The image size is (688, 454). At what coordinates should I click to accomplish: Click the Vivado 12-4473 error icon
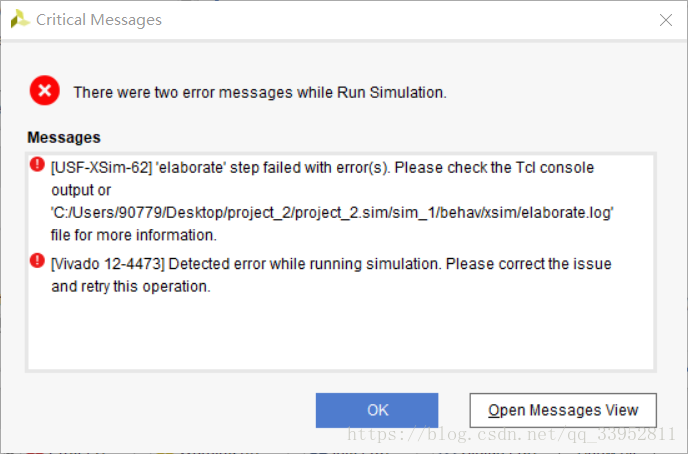[x=38, y=262]
